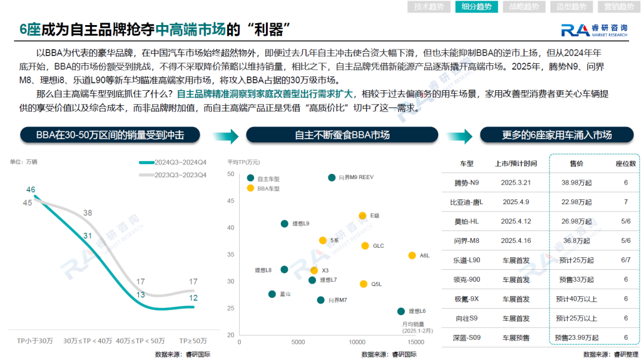The image size is (644, 360).
Task: Click the 38.98万起 price cell
Action: pyautogui.click(x=576, y=183)
